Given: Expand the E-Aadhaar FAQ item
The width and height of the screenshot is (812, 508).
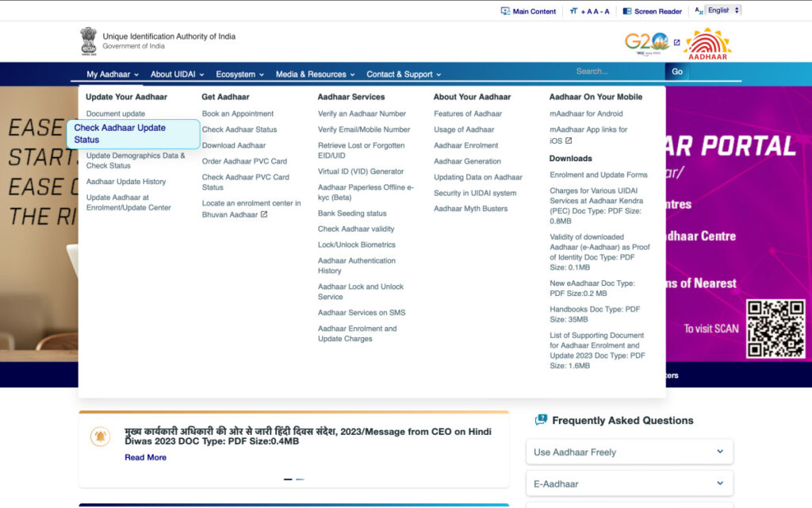Looking at the screenshot, I should tap(629, 483).
